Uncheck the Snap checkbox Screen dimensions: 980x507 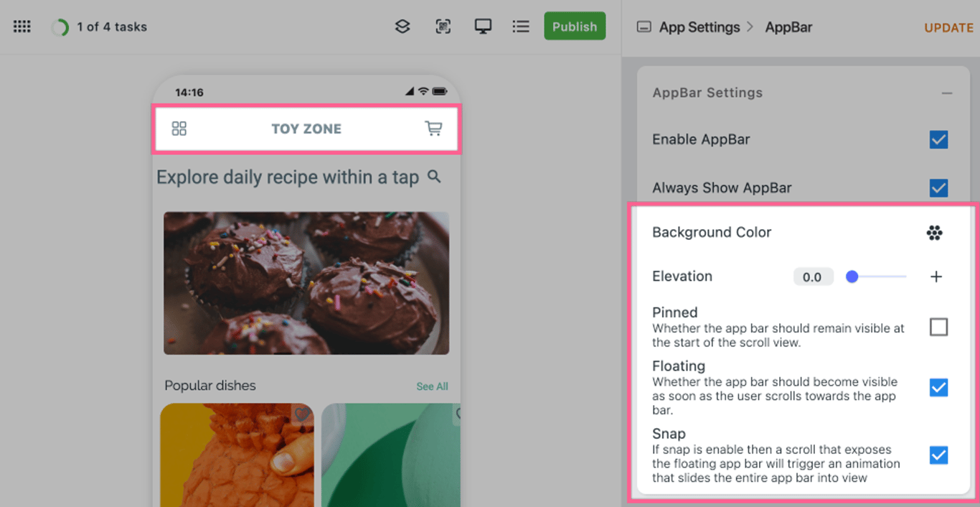[x=938, y=455]
